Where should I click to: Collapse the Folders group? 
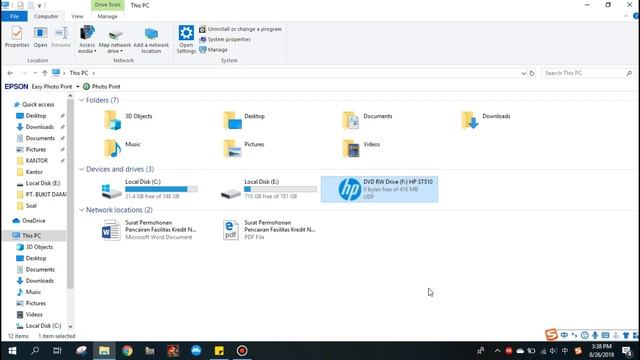click(x=82, y=100)
